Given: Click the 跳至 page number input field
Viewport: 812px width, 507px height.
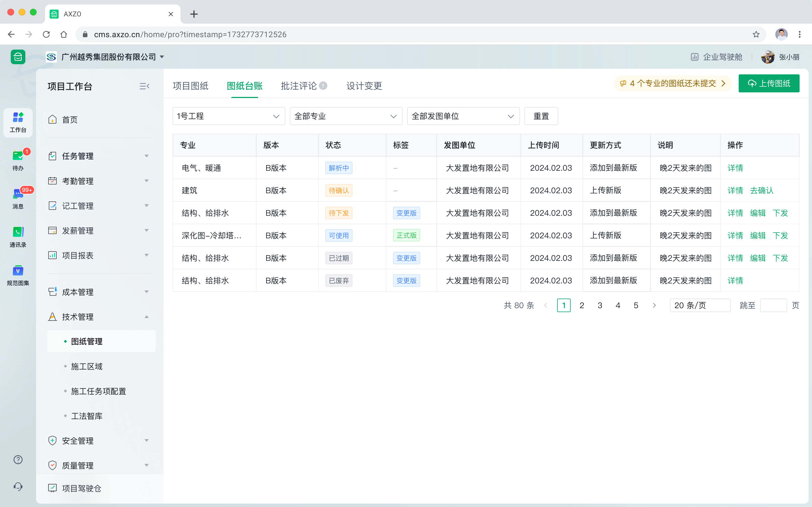Looking at the screenshot, I should pyautogui.click(x=773, y=305).
